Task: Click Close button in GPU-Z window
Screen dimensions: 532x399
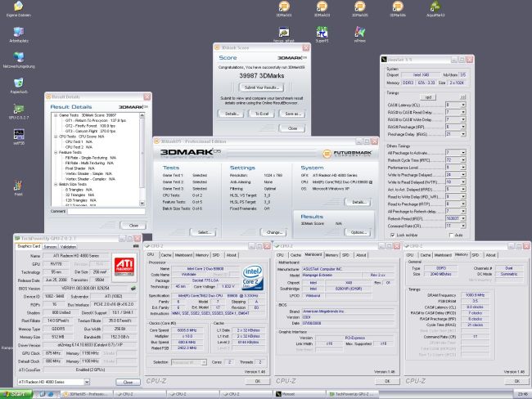Action: point(128,383)
